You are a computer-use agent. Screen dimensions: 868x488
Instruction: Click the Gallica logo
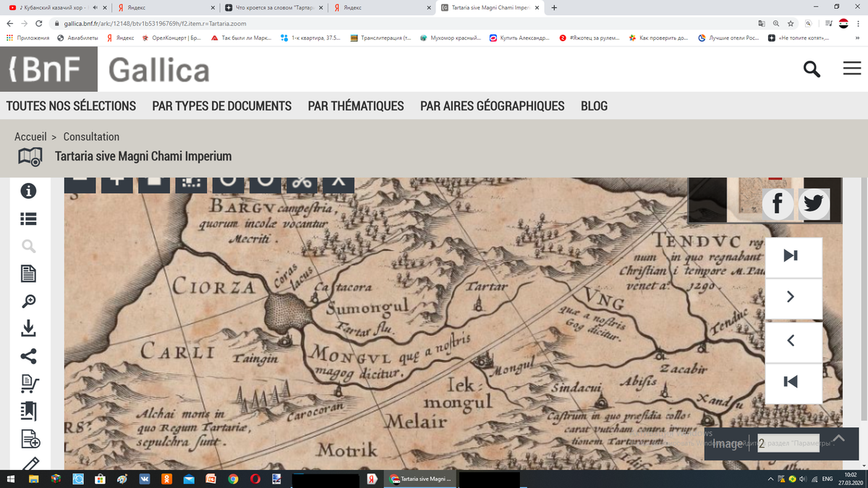pyautogui.click(x=159, y=70)
